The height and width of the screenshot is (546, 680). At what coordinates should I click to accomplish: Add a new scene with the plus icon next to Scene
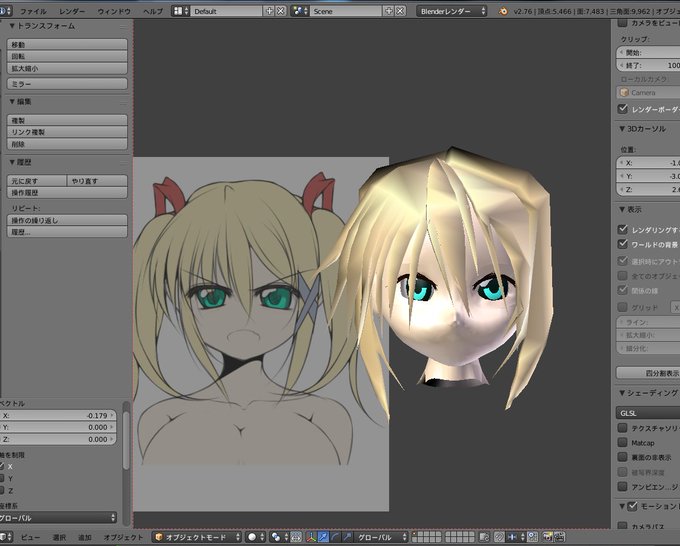pyautogui.click(x=389, y=11)
